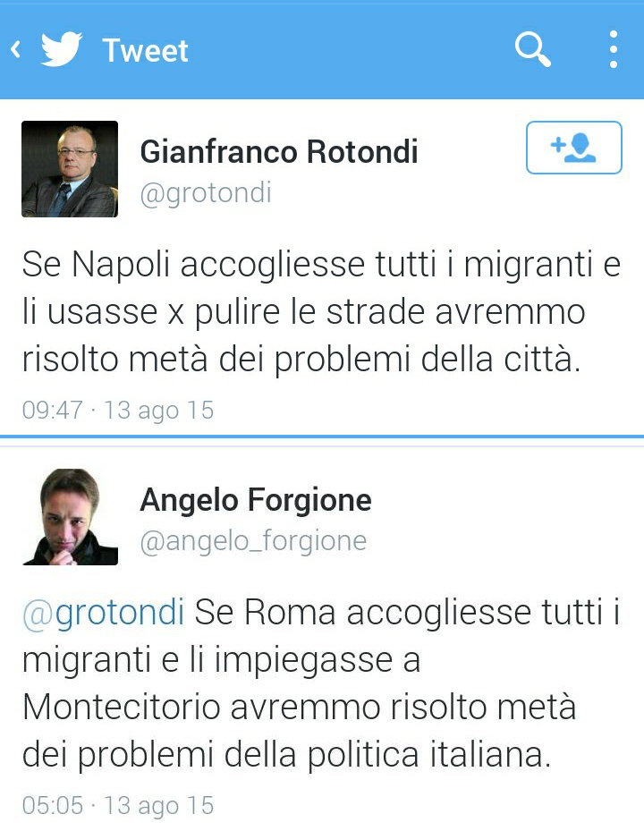Click the 09:47 · 13 ago 15 timestamp
This screenshot has width=644, height=831.
tap(118, 411)
